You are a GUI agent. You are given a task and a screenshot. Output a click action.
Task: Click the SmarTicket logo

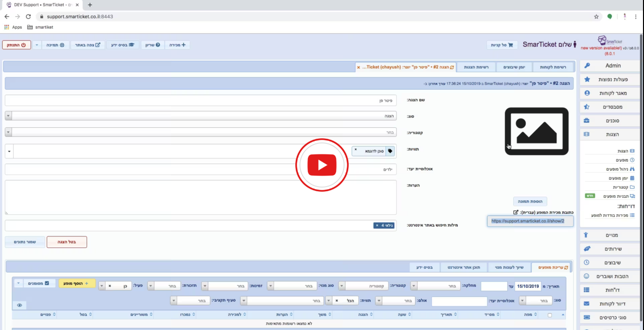pyautogui.click(x=610, y=40)
